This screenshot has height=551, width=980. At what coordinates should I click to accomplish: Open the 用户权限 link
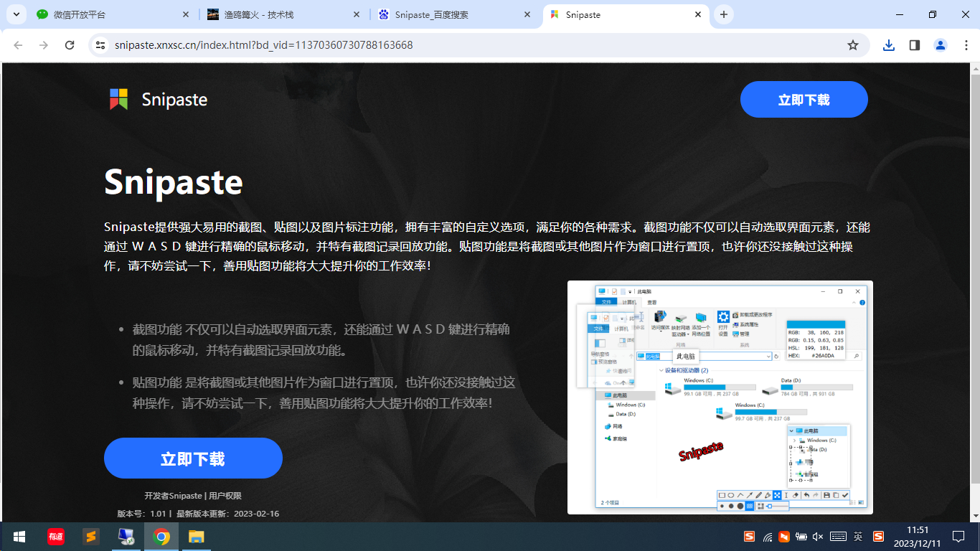tap(225, 496)
